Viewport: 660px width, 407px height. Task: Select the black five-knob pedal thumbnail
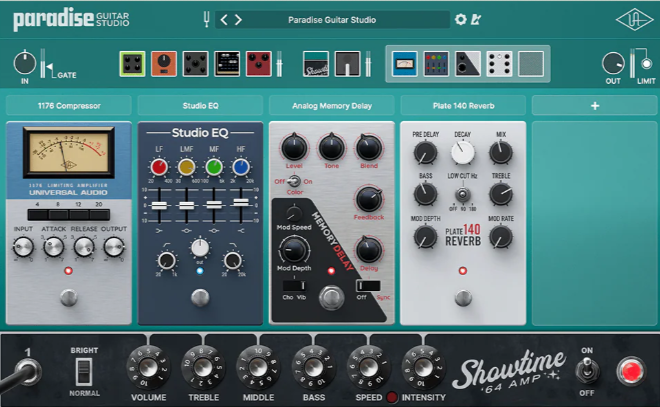195,64
